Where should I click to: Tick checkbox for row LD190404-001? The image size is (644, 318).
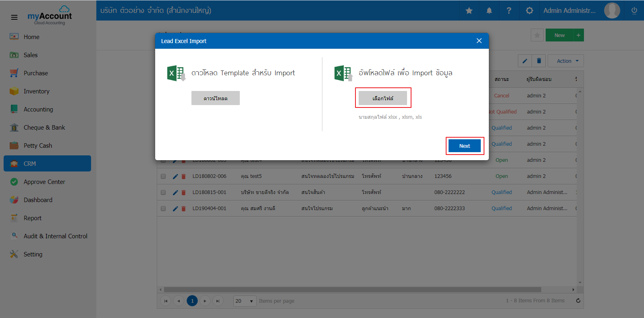(x=163, y=209)
